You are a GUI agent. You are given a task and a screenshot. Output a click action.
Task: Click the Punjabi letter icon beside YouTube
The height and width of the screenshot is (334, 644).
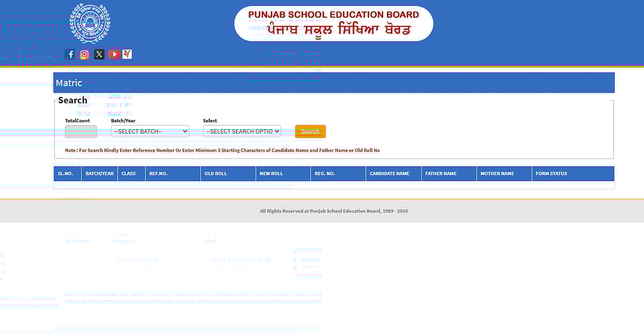point(127,54)
